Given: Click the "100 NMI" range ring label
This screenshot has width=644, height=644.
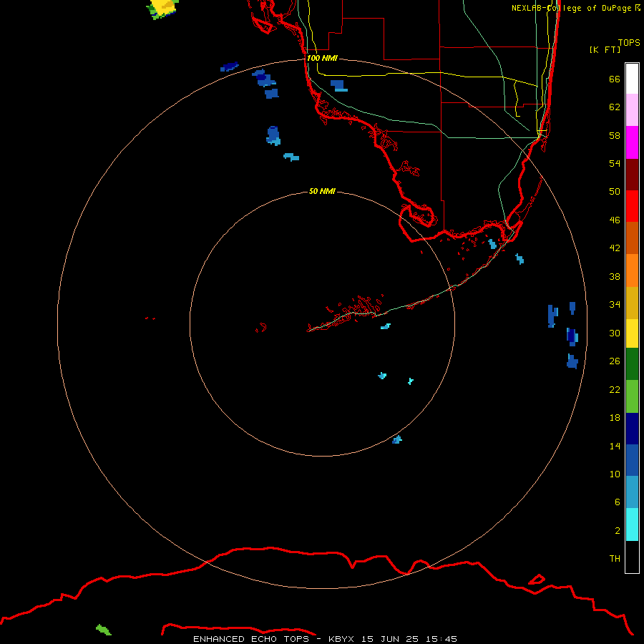Looking at the screenshot, I should tap(322, 59).
